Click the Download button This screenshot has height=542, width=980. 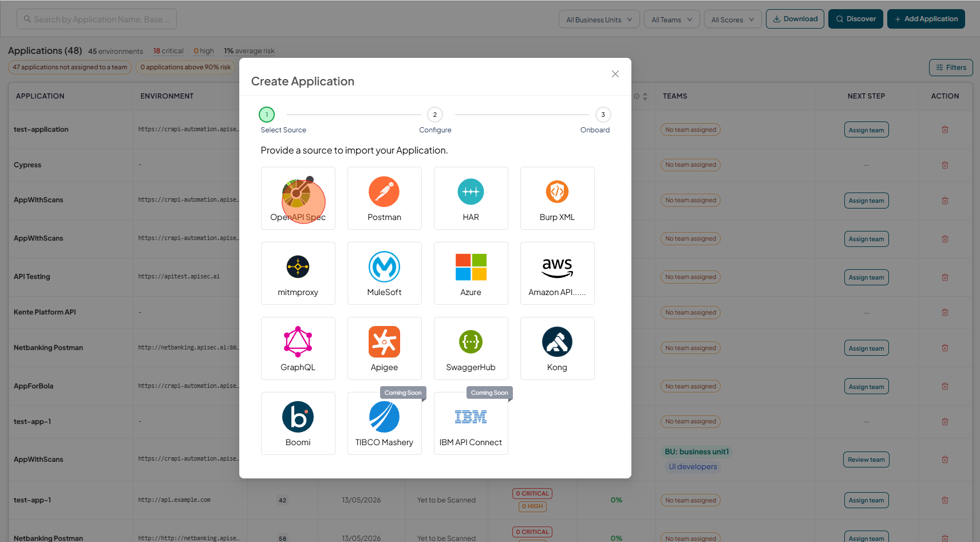pyautogui.click(x=795, y=19)
